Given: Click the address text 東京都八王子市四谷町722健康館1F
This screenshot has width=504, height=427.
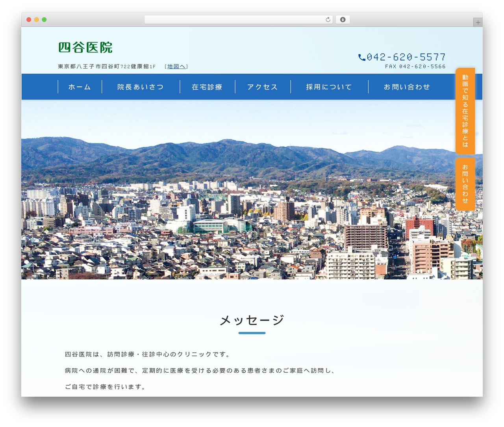Looking at the screenshot, I should (107, 67).
